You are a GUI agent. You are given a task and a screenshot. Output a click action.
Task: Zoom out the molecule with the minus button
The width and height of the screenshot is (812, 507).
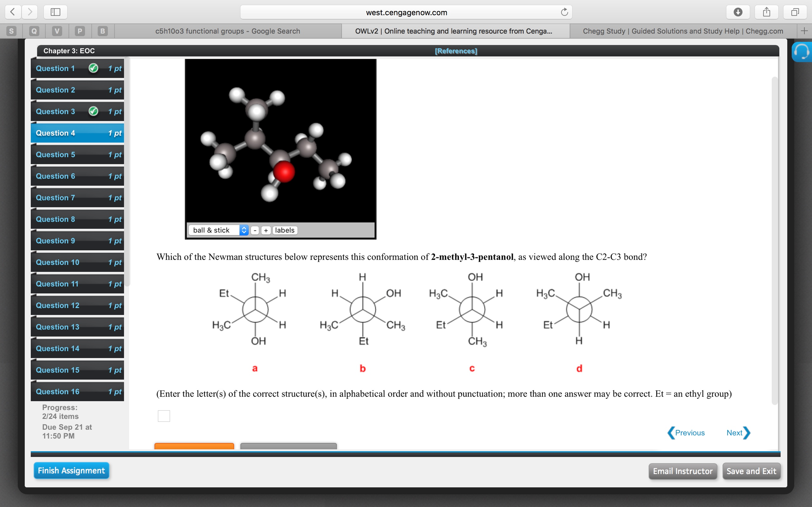(254, 230)
